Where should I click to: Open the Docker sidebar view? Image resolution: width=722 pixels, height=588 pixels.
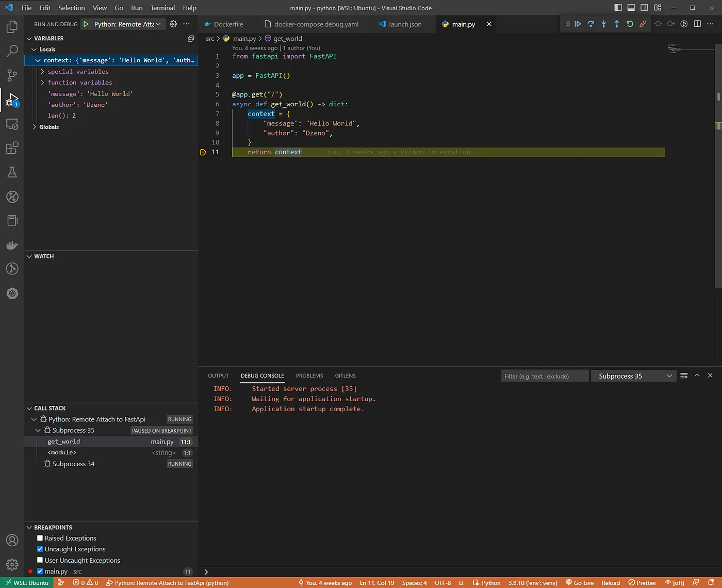click(x=12, y=245)
